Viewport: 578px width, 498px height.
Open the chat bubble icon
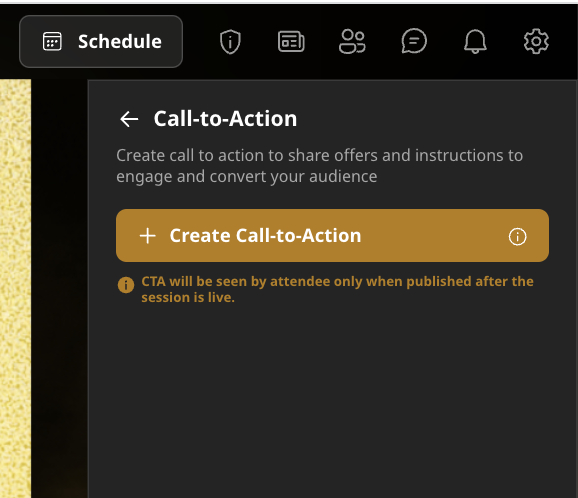point(414,41)
